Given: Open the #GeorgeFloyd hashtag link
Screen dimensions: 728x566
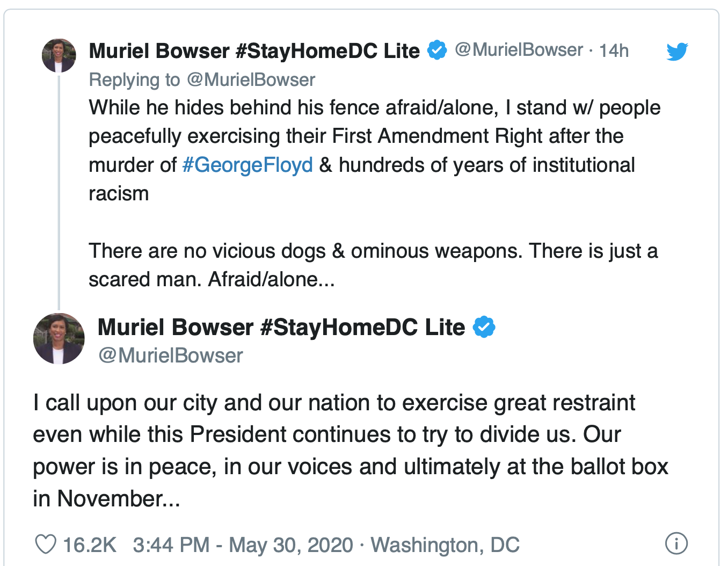Looking at the screenshot, I should point(247,165).
